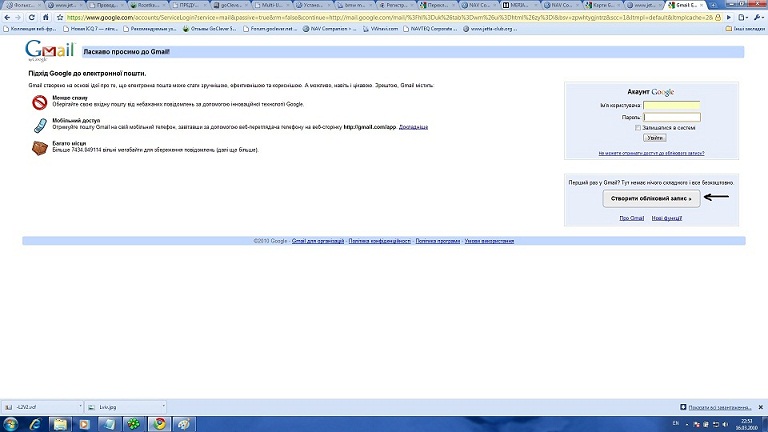Open the Vivnavi.com bookmark
This screenshot has width=768, height=432.
coord(380,29)
